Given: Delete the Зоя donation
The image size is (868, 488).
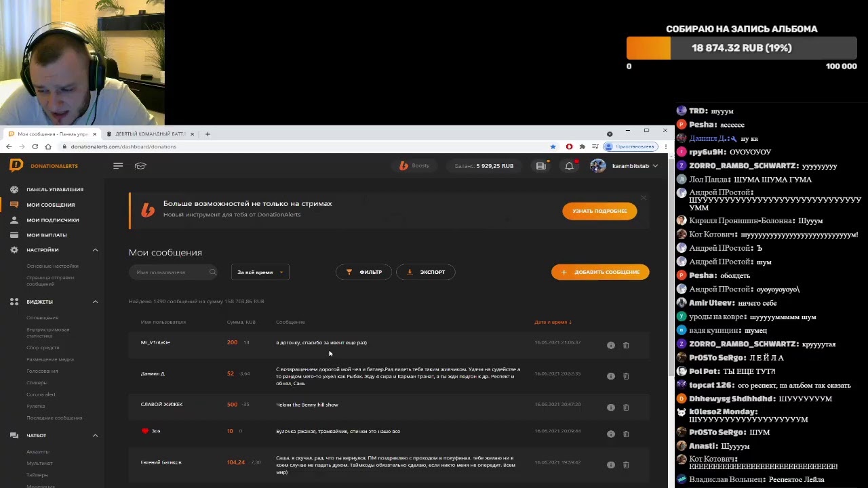Looking at the screenshot, I should click(x=626, y=434).
